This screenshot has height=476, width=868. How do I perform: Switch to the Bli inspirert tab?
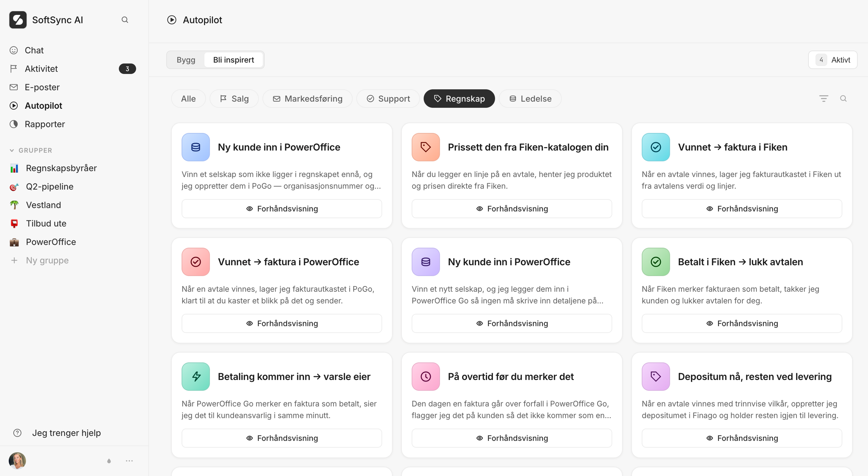pyautogui.click(x=234, y=60)
